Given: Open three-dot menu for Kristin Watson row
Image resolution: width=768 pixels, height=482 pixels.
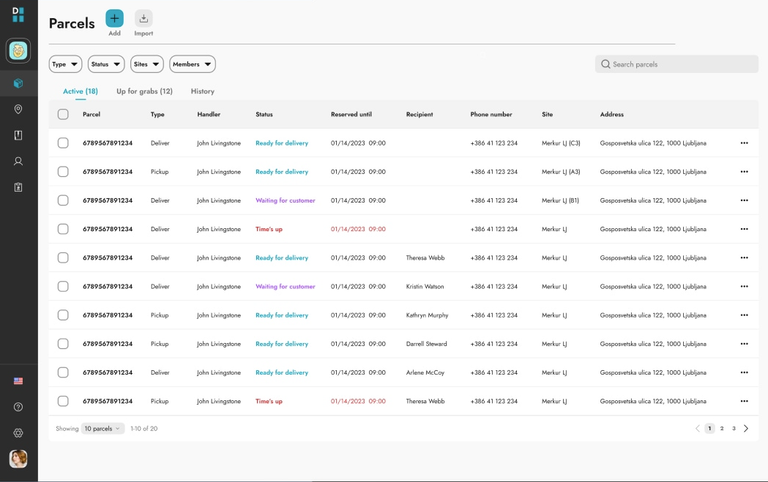Looking at the screenshot, I should 744,287.
